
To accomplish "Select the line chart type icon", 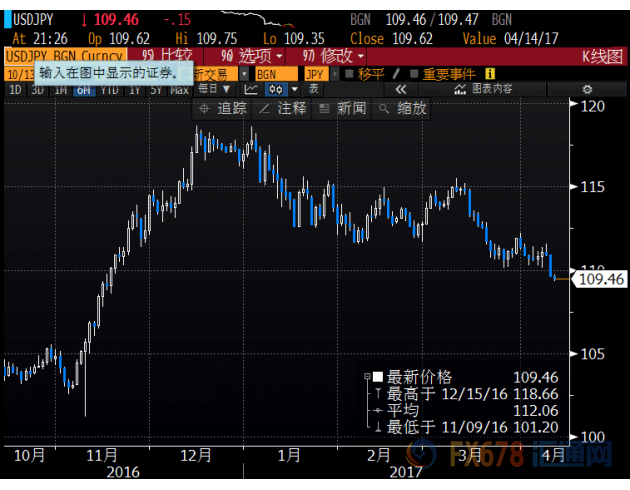I will pyautogui.click(x=251, y=90).
